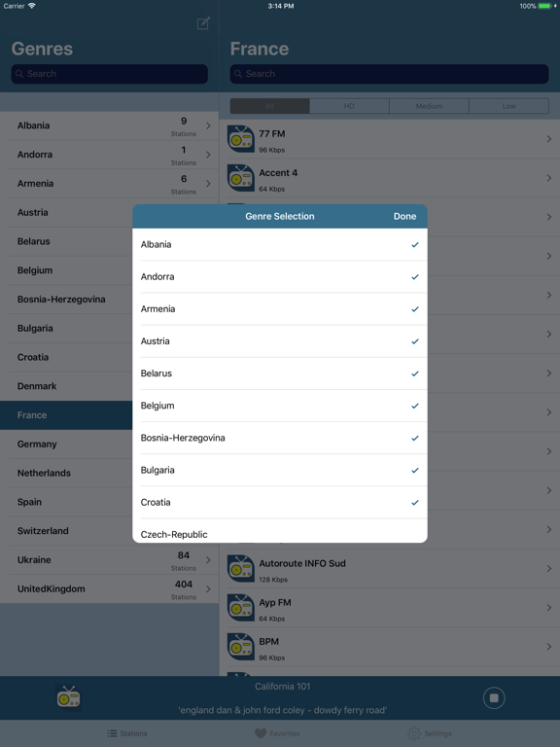The height and width of the screenshot is (747, 560).
Task: Uncheck Austria in Genre Selection
Action: (415, 341)
